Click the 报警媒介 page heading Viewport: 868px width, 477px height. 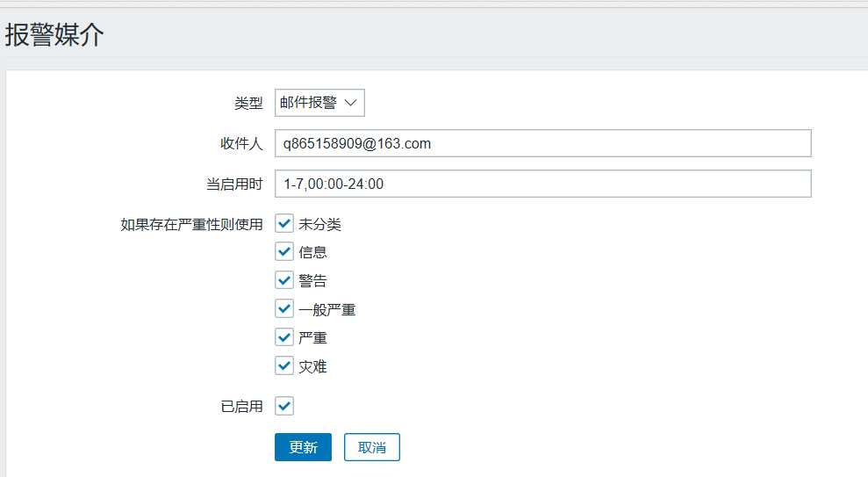click(54, 35)
